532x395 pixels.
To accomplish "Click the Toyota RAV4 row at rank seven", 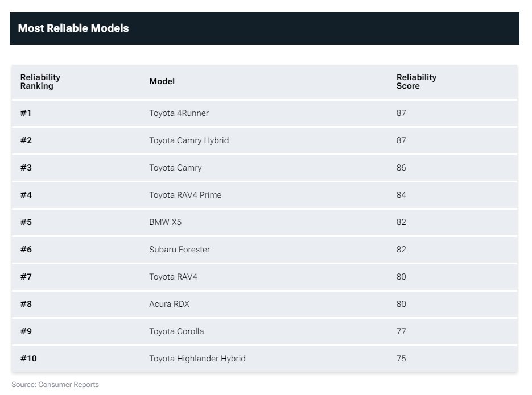I will pos(265,277).
